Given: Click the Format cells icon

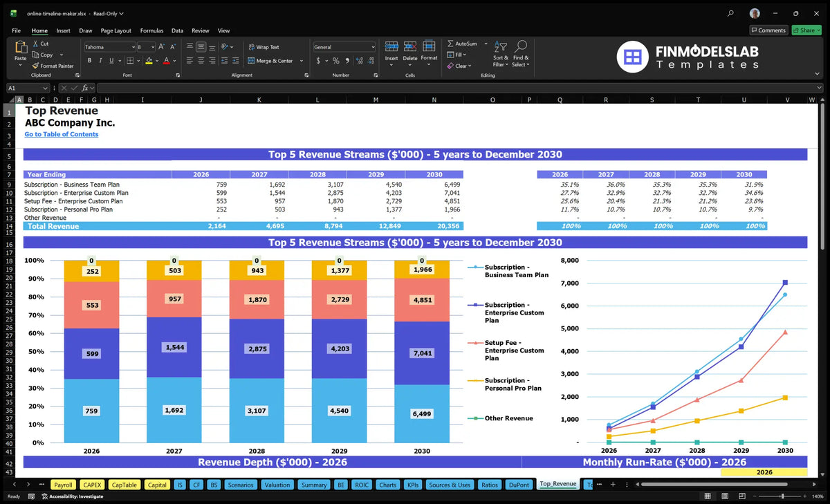Looking at the screenshot, I should (x=429, y=46).
